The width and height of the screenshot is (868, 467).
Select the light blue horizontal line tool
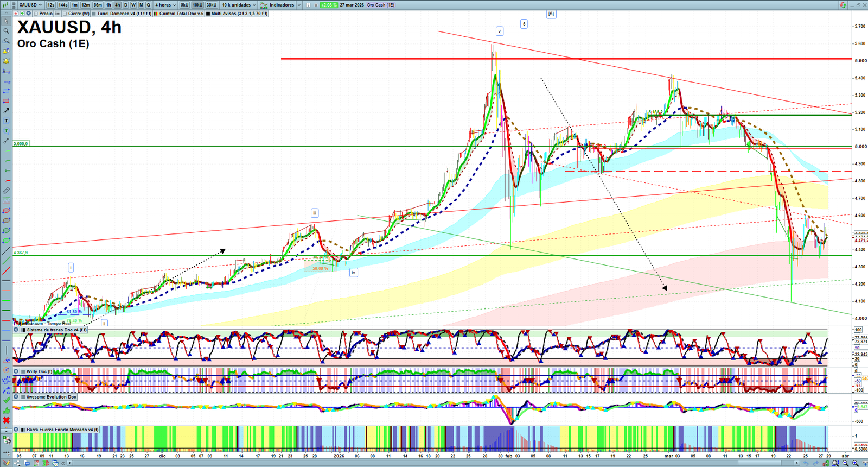[6, 330]
